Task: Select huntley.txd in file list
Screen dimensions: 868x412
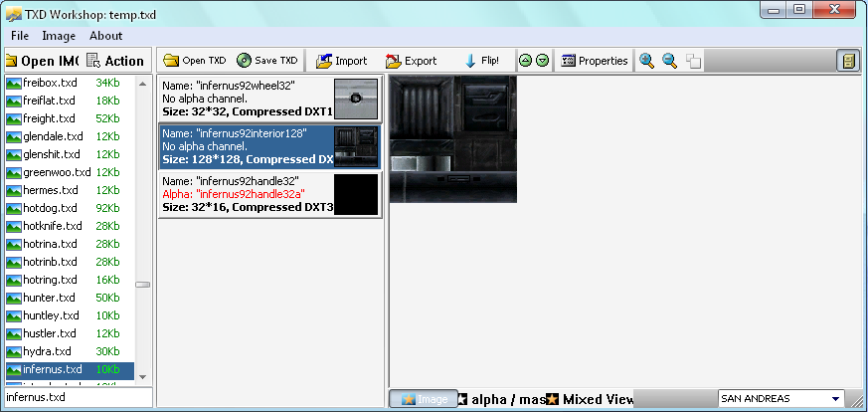Action: coord(70,315)
